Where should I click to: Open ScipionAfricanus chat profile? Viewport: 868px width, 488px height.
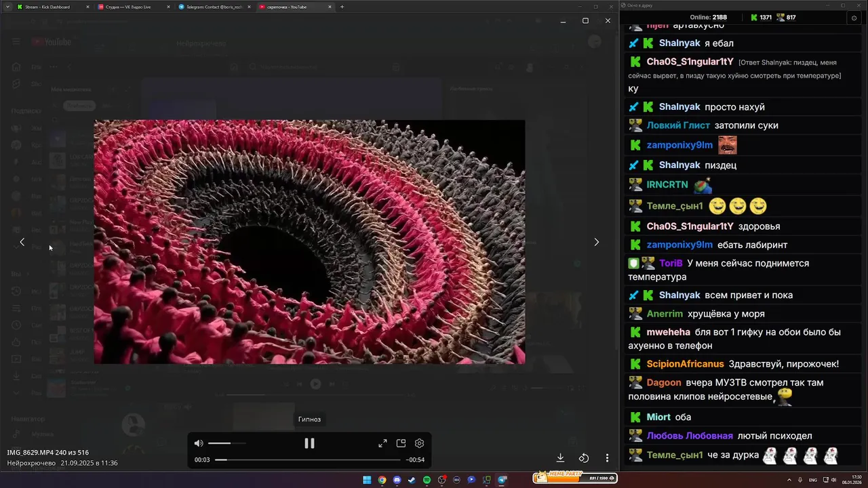coord(686,364)
